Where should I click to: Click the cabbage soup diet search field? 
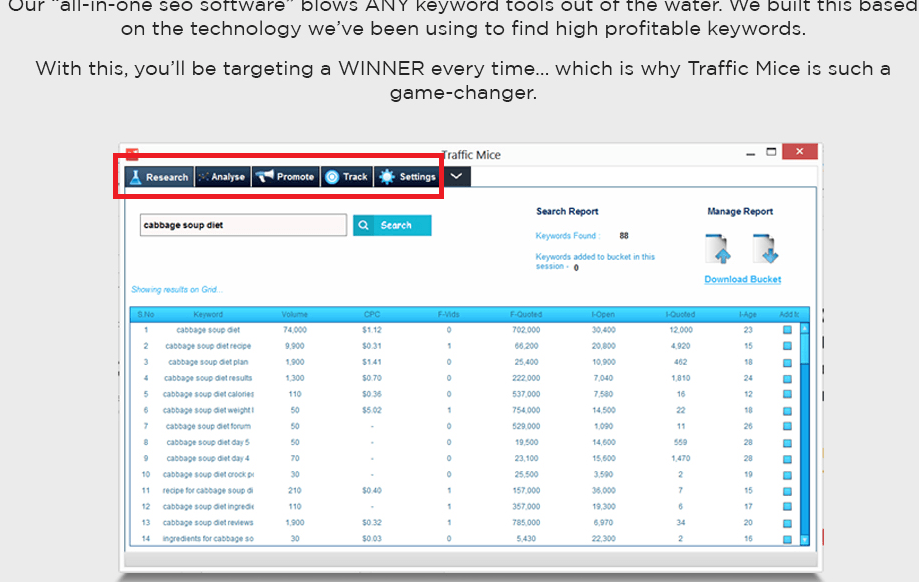point(243,225)
